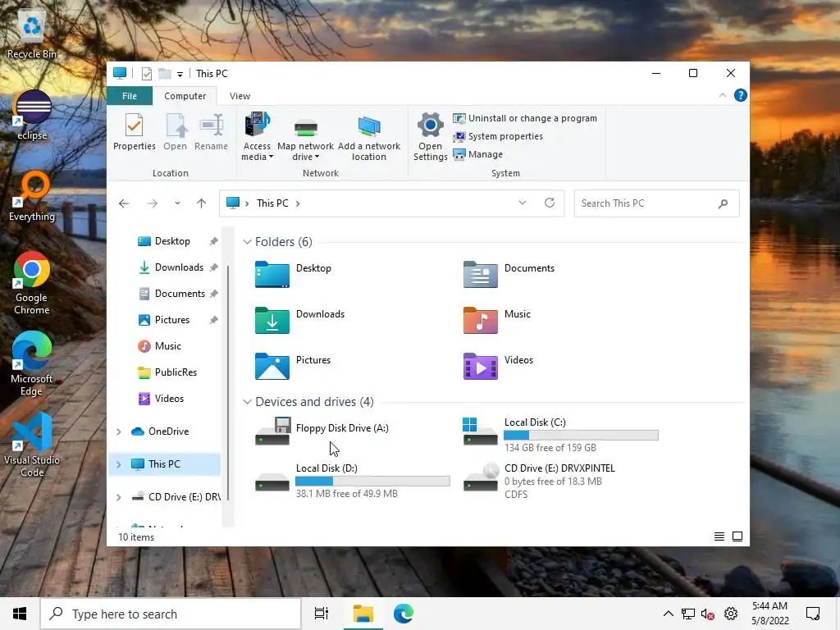Expand CD Drive (E:) tree node
This screenshot has width=840, height=630.
click(x=118, y=497)
